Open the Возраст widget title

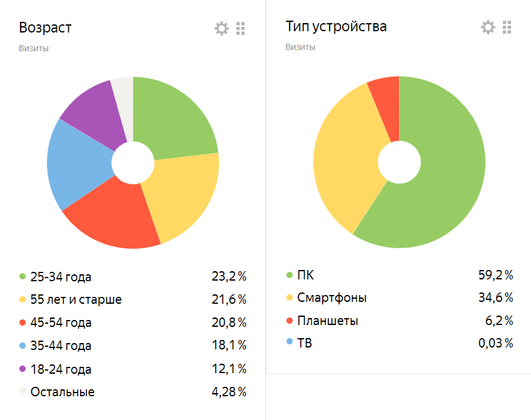(45, 27)
